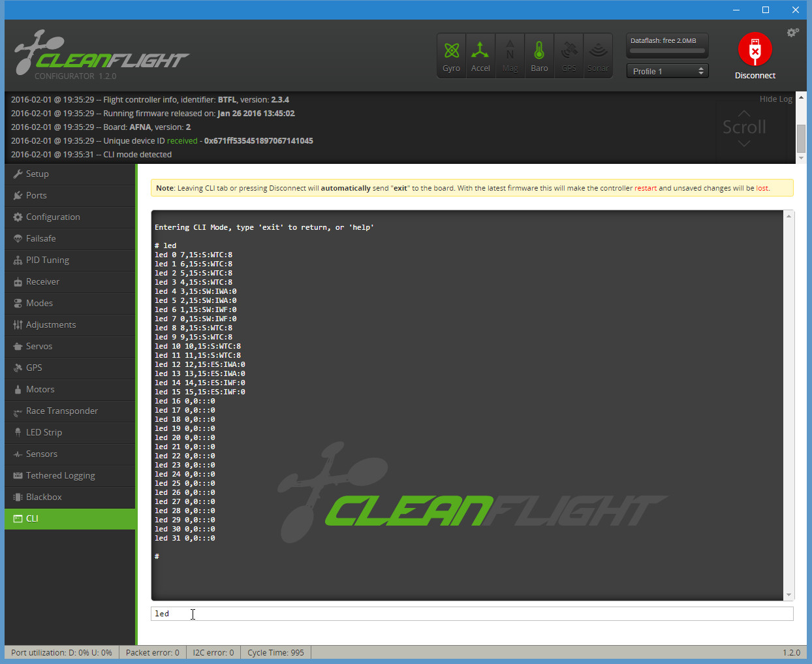Select the CLI tab
The image size is (812, 664).
tap(70, 519)
